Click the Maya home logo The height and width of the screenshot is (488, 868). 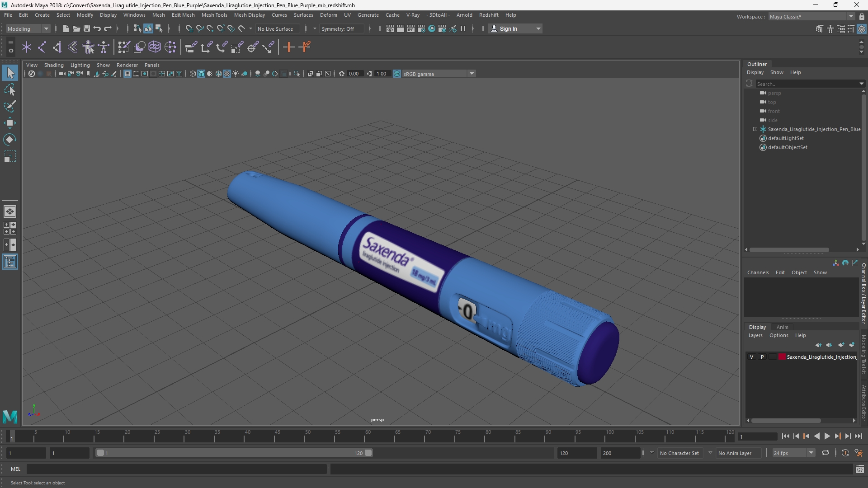point(10,416)
